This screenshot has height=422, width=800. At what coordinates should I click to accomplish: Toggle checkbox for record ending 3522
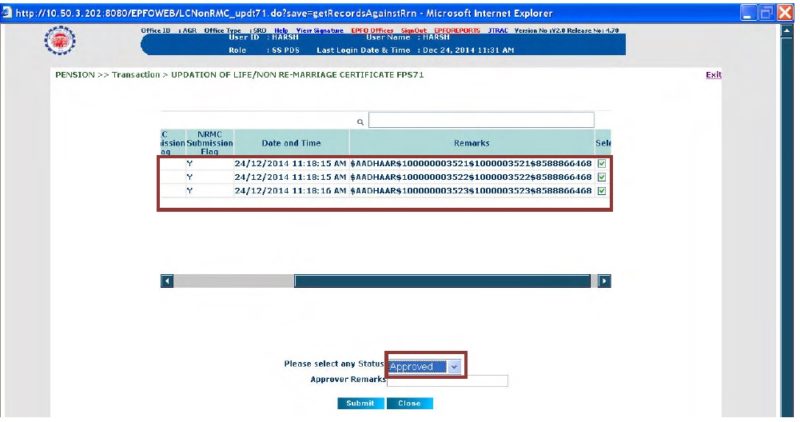[601, 176]
